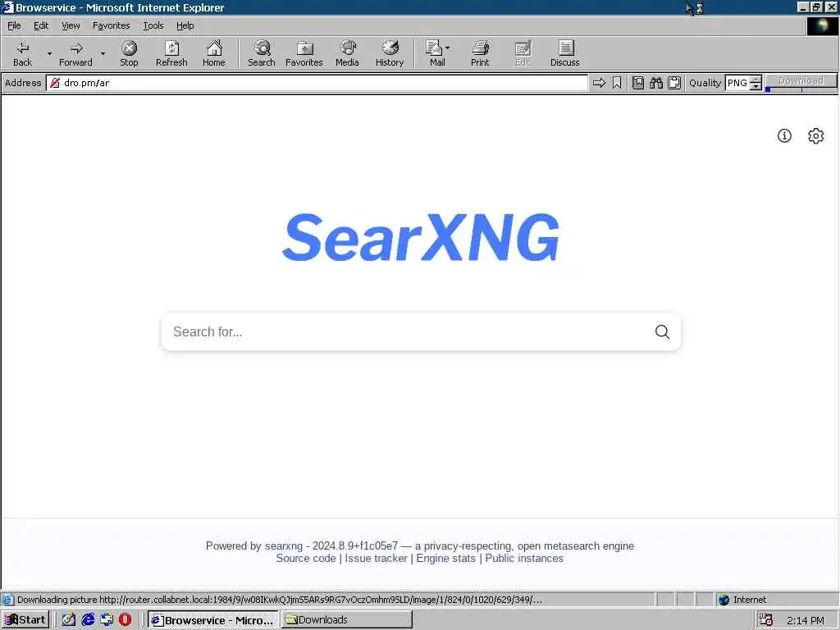
Task: Click the Back toolbar button
Action: pyautogui.click(x=22, y=53)
